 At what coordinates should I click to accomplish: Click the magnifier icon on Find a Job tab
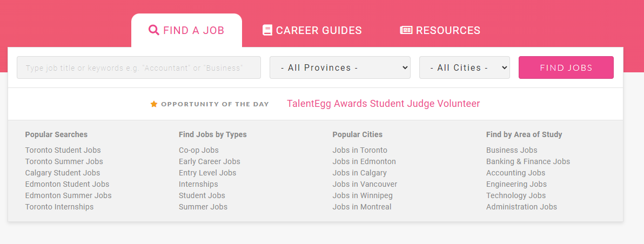tap(153, 30)
